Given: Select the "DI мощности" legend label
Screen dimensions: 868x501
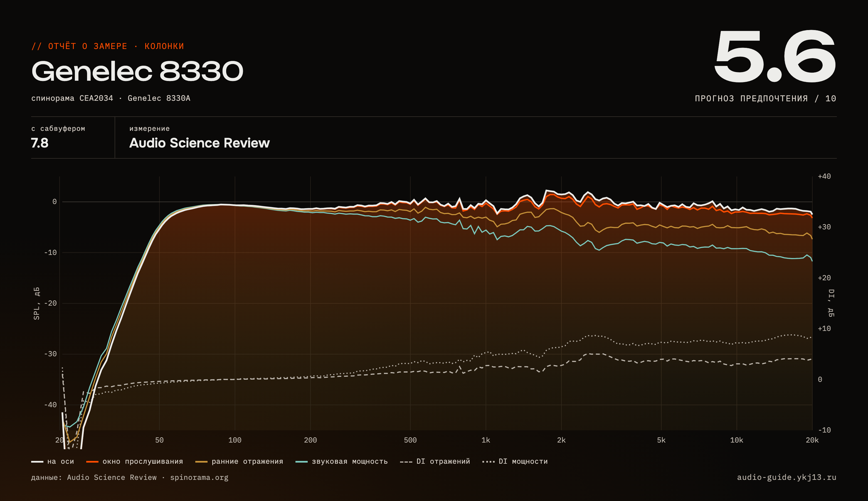Looking at the screenshot, I should coord(523,461).
